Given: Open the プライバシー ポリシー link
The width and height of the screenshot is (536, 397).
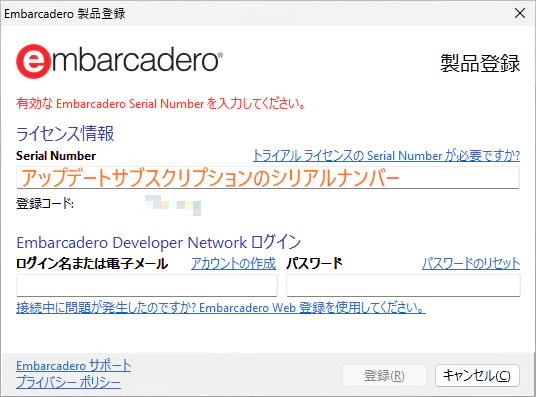Looking at the screenshot, I should (68, 382).
